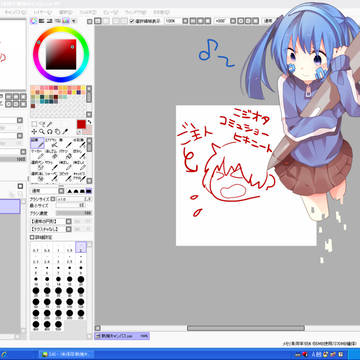This screenshot has width=360, height=360.
Task: Choose the flat rectangular brush edge shape
Action: 89,191
